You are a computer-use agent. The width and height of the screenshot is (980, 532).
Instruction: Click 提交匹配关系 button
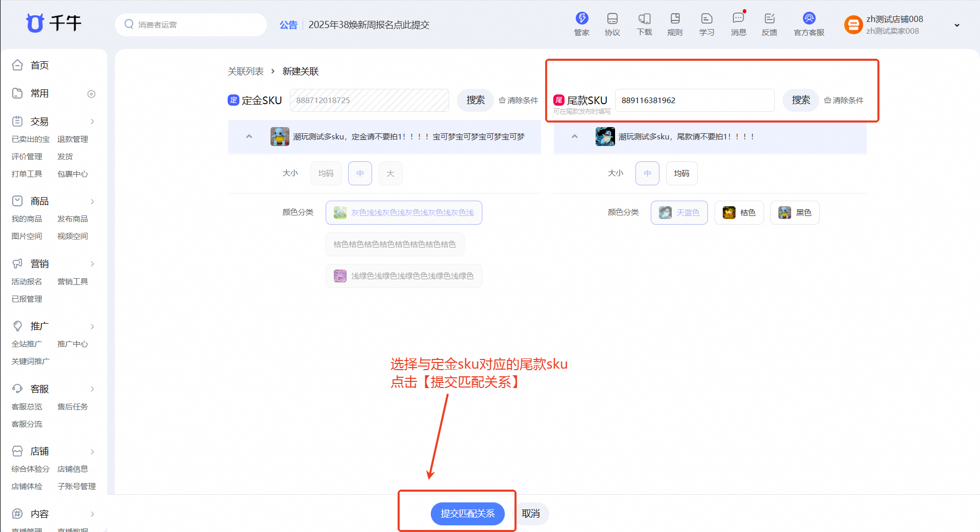click(468, 514)
